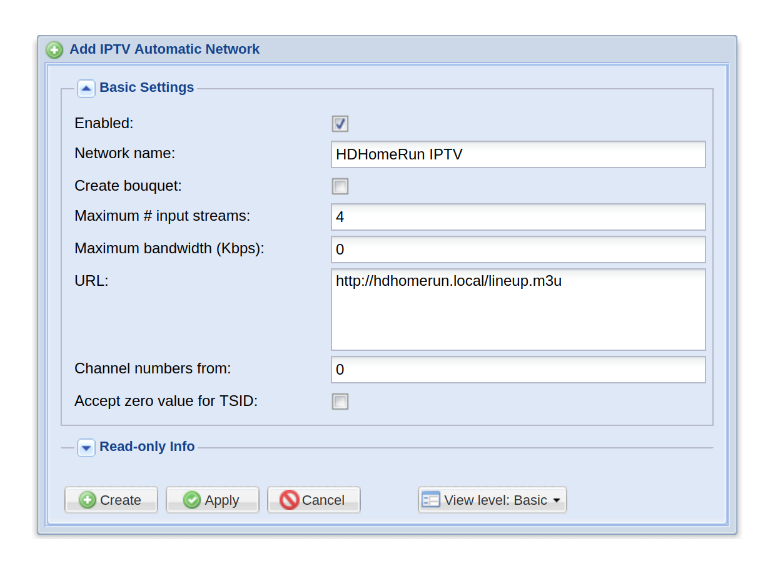Enable the Create bouquet checkbox
Viewport: 769px width, 571px height.
coord(340,186)
